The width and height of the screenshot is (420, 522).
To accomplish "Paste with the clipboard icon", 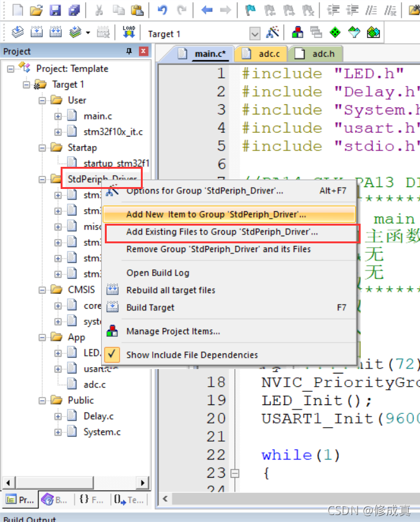I will click(x=137, y=10).
